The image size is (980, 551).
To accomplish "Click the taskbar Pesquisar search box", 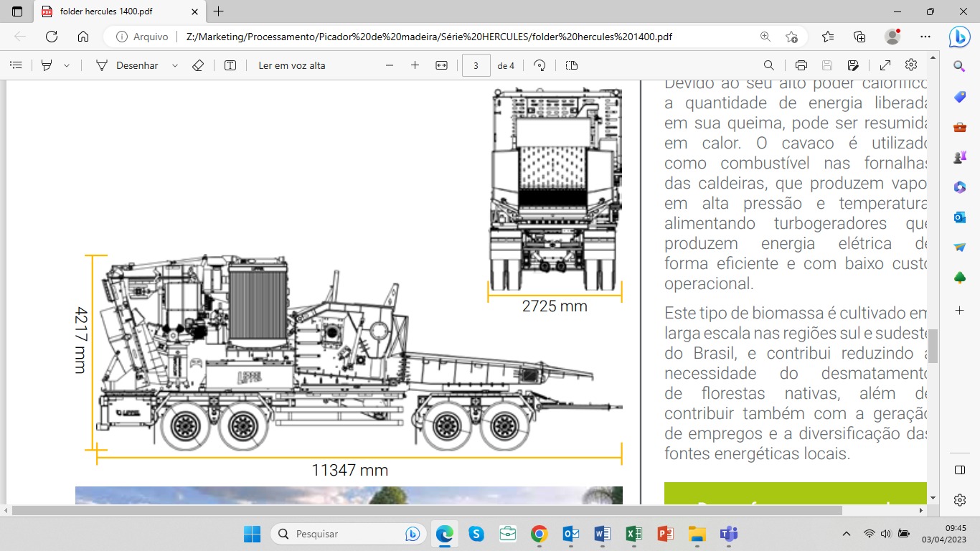I will (349, 534).
